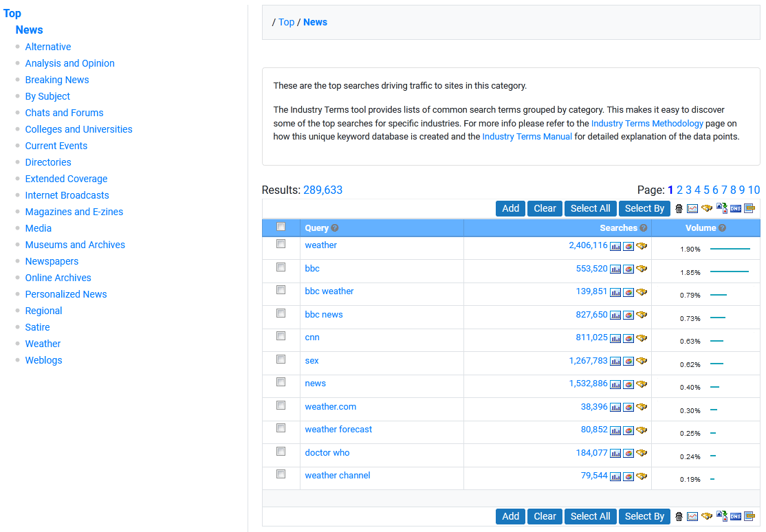Sort by the Volume column header

(701, 228)
